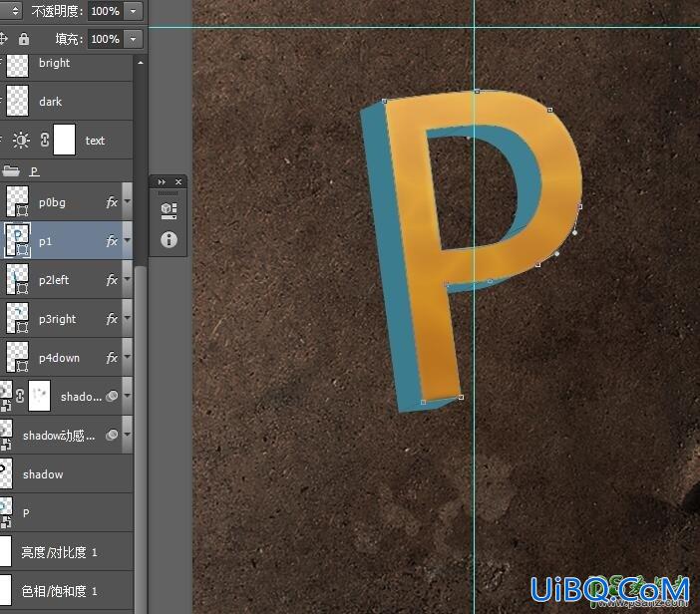Click the white mask thumbnail on text layer
Image resolution: width=700 pixels, height=614 pixels.
click(x=64, y=140)
